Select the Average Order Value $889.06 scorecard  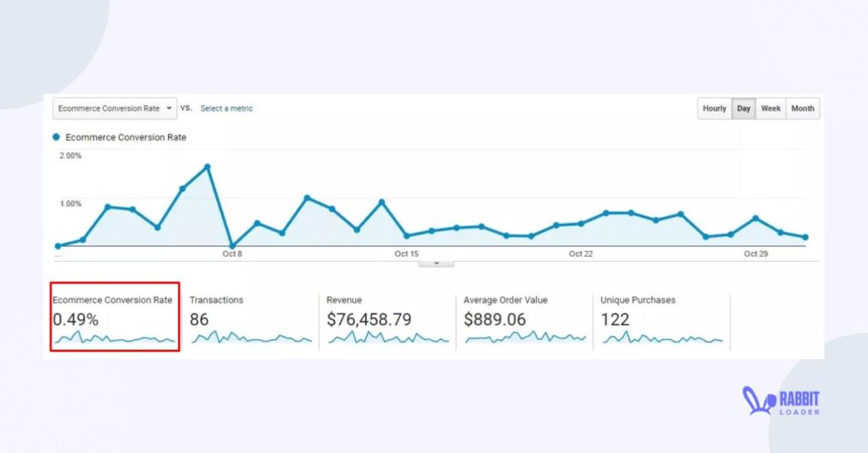coord(524,321)
